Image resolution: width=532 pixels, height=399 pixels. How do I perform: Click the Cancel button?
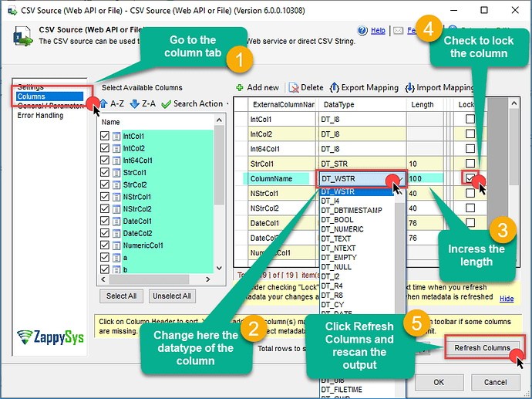(495, 382)
